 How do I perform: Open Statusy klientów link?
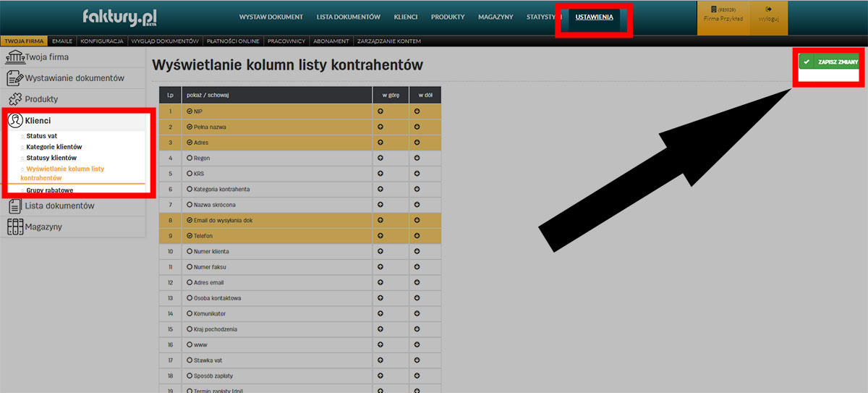pyautogui.click(x=51, y=157)
